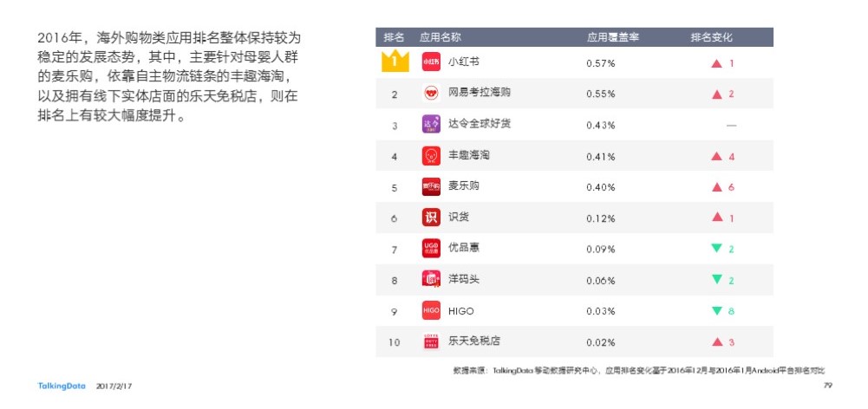
Task: Click the red up arrow for 麦乐购
Action: pyautogui.click(x=717, y=187)
